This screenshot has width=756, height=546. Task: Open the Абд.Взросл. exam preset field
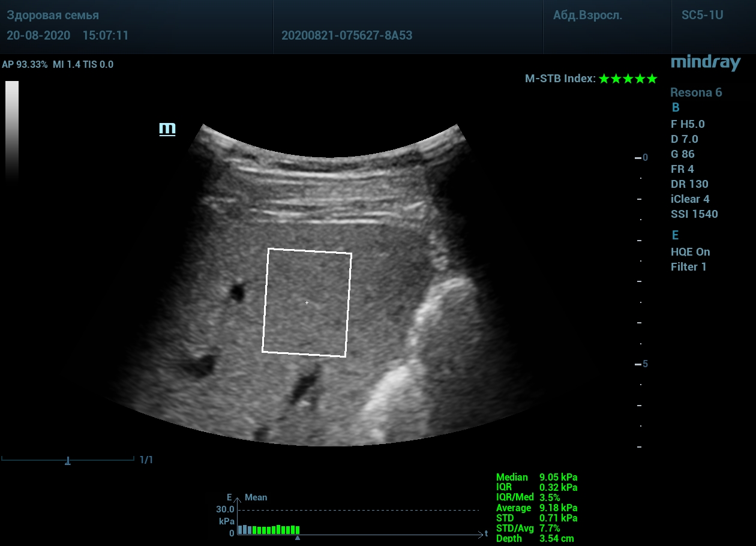point(587,16)
